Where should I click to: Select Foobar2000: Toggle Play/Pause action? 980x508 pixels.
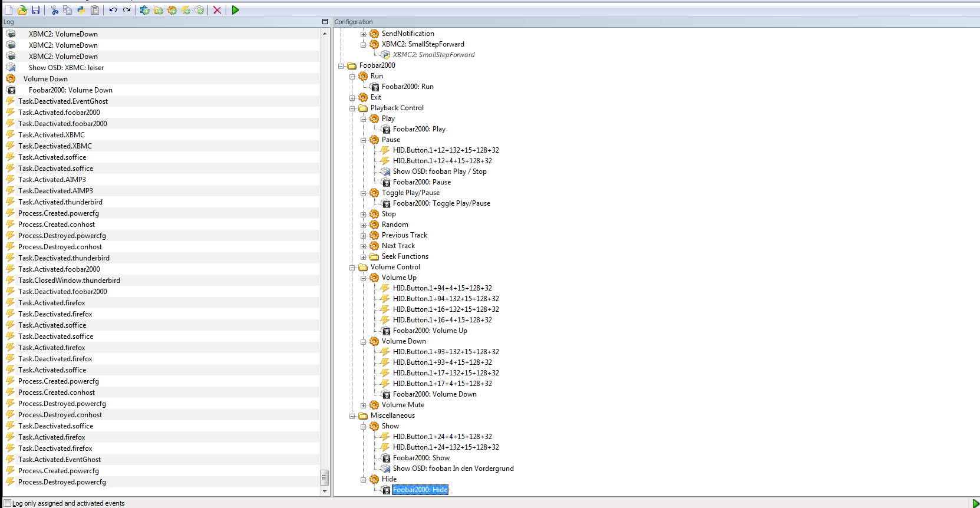[441, 203]
